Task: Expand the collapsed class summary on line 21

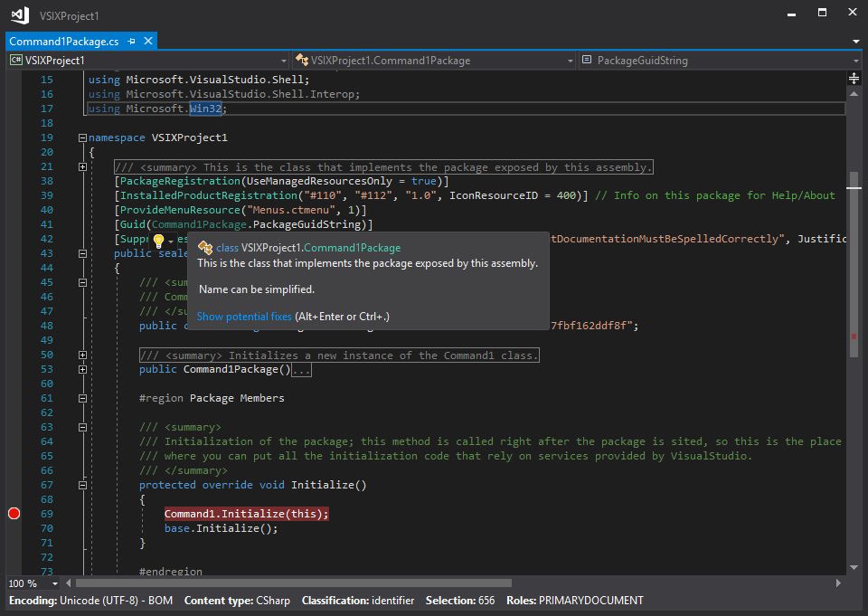Action: click(x=82, y=166)
